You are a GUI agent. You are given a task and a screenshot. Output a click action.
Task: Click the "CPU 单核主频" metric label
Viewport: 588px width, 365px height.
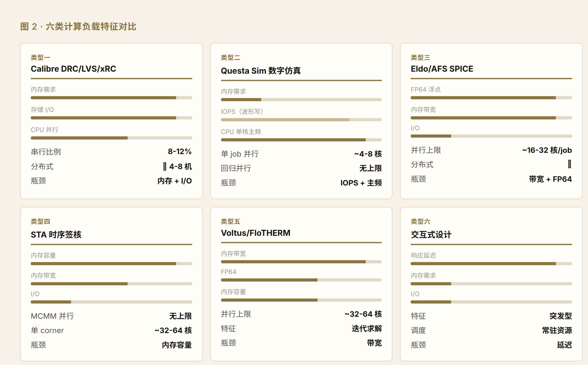[241, 131]
